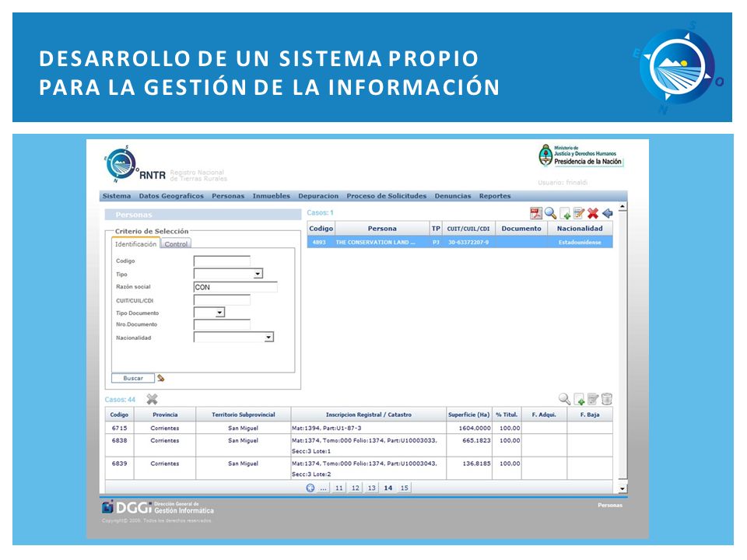Switch to the Control tab
This screenshot has height=560, width=747.
pos(176,243)
